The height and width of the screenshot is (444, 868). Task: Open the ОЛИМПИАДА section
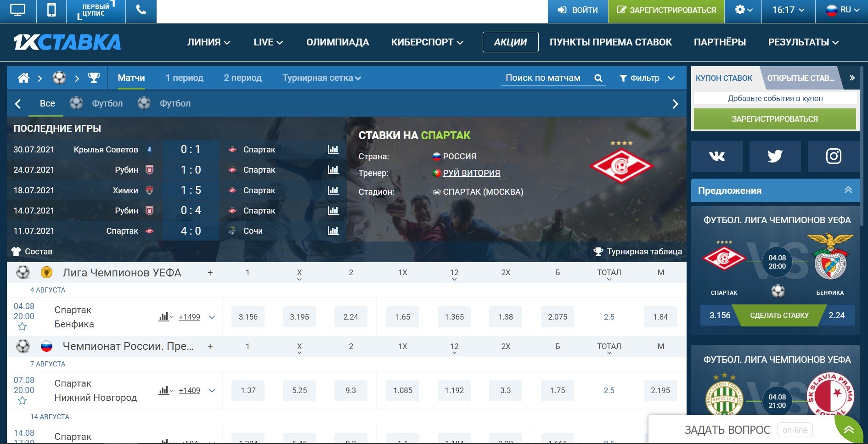tap(338, 42)
